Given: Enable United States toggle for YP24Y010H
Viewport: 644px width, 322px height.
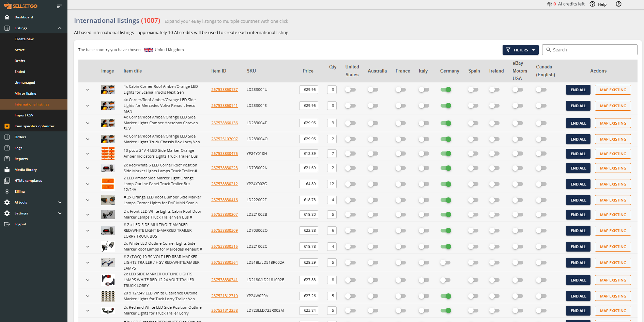Looking at the screenshot, I should 350,154.
